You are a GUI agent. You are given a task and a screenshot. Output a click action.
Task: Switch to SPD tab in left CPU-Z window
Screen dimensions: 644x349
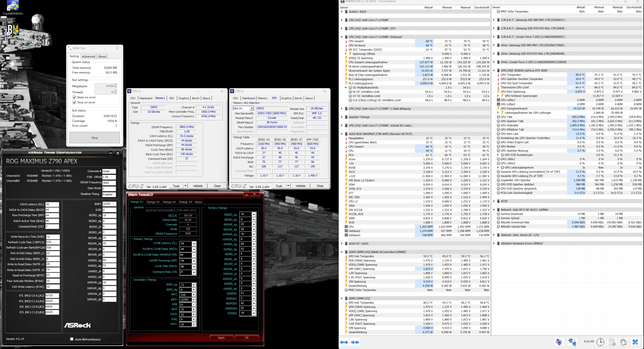point(172,98)
